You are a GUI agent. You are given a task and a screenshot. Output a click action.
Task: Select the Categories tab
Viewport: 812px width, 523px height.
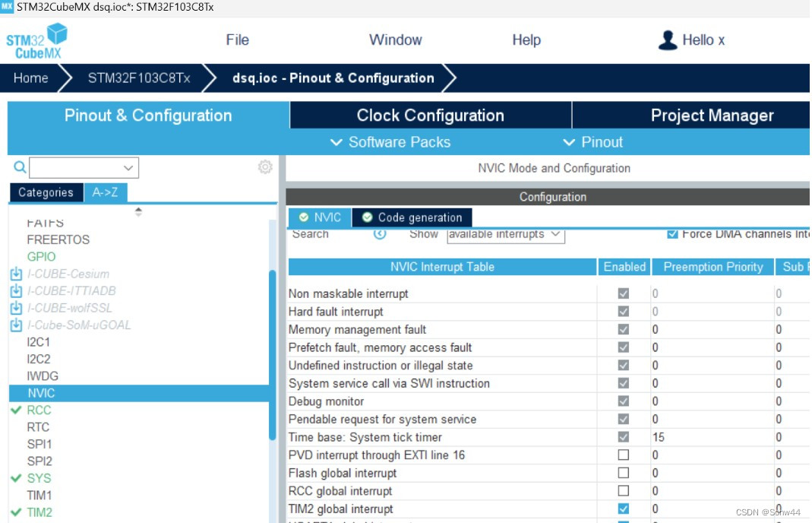pos(46,192)
